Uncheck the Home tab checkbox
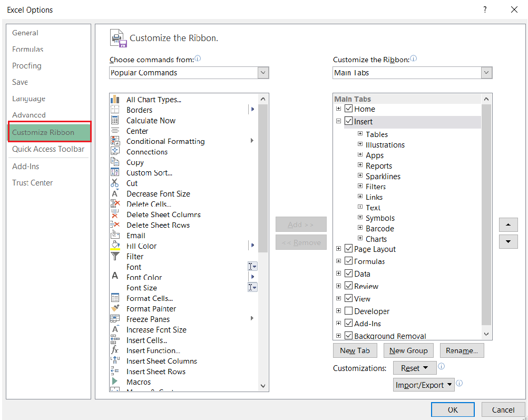 pos(349,109)
